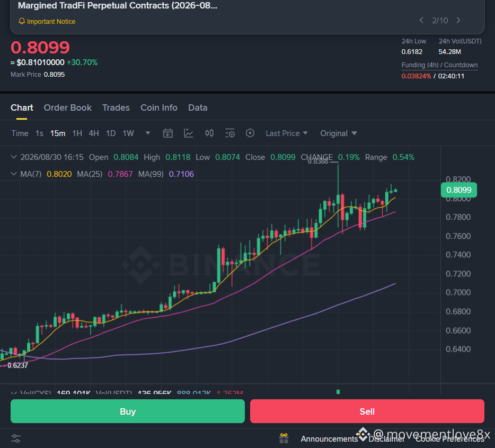Image resolution: width=495 pixels, height=448 pixels.
Task: Click the 24h Vol(USDT) value 54.28M
Action: (x=449, y=52)
